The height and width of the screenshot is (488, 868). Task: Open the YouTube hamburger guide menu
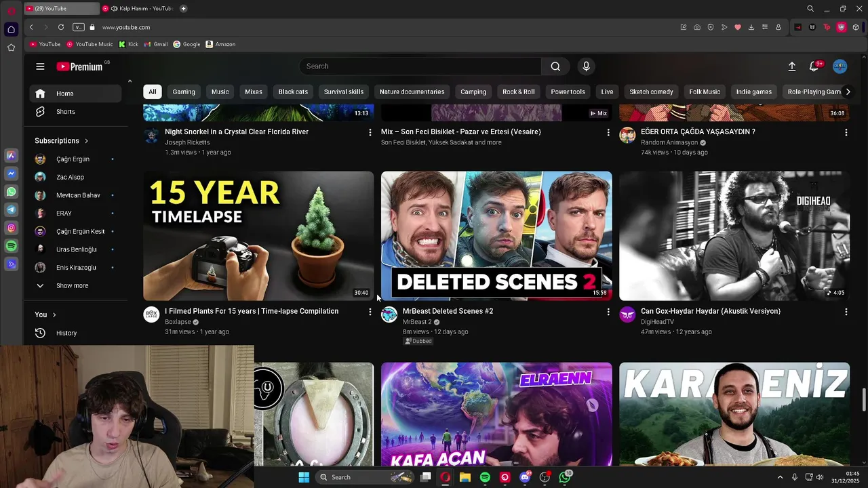tap(40, 66)
